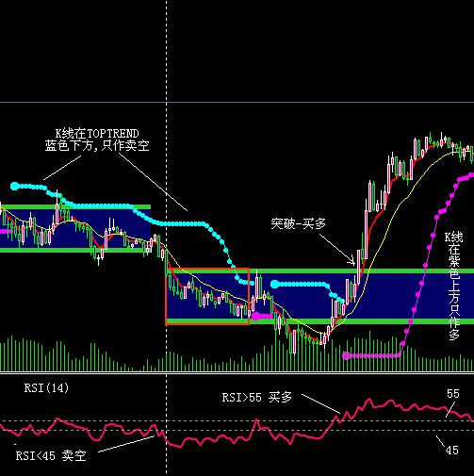Screen dimensions: 474x476
Task: Click the large magenta dot starting the bottom trend line
Action: (346, 355)
